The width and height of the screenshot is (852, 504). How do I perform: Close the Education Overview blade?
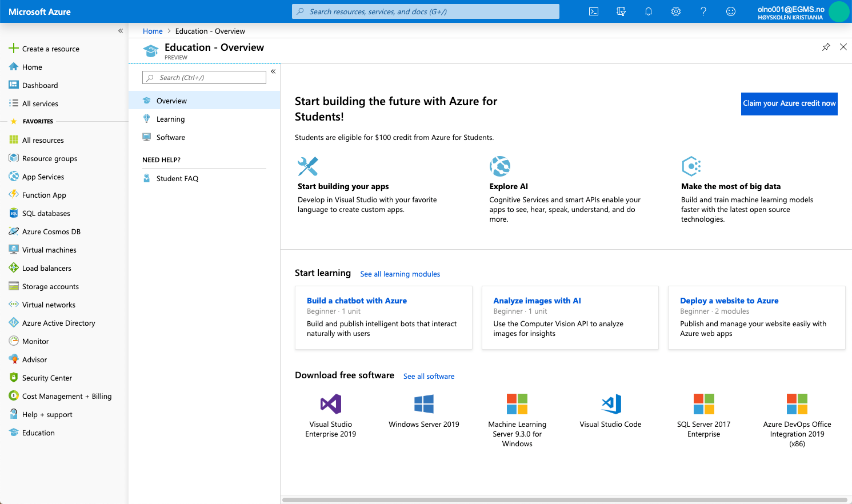pyautogui.click(x=843, y=47)
